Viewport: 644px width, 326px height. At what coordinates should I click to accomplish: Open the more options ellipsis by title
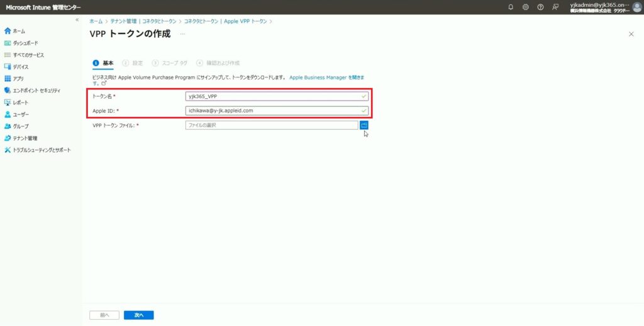tap(182, 34)
